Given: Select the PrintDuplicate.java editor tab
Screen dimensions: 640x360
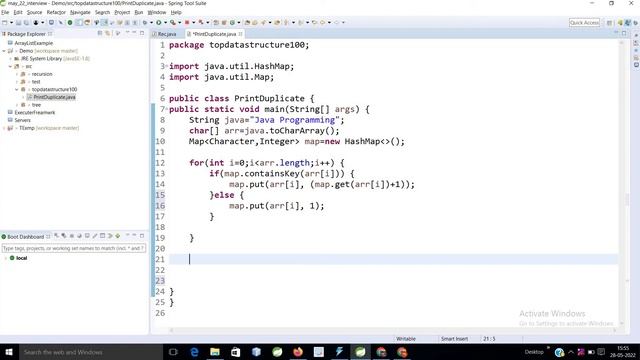Looking at the screenshot, I should point(214,34).
